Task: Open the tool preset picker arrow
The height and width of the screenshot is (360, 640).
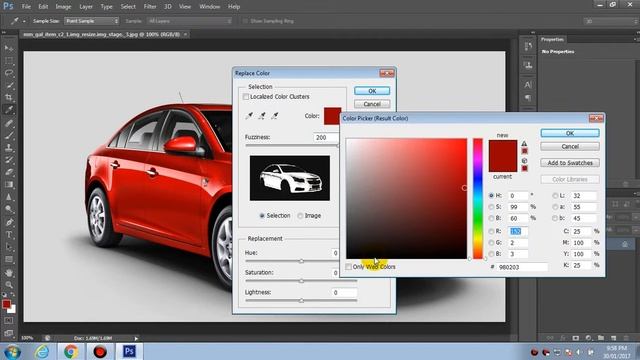Action: coord(24,21)
